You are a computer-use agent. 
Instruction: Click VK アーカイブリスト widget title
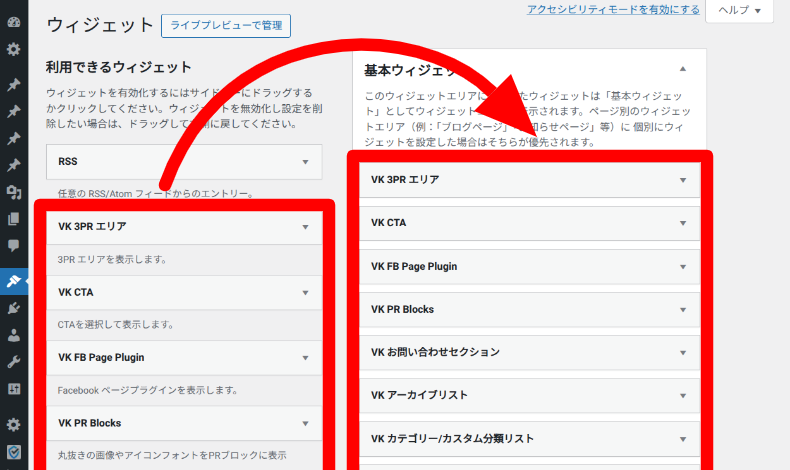click(x=419, y=395)
